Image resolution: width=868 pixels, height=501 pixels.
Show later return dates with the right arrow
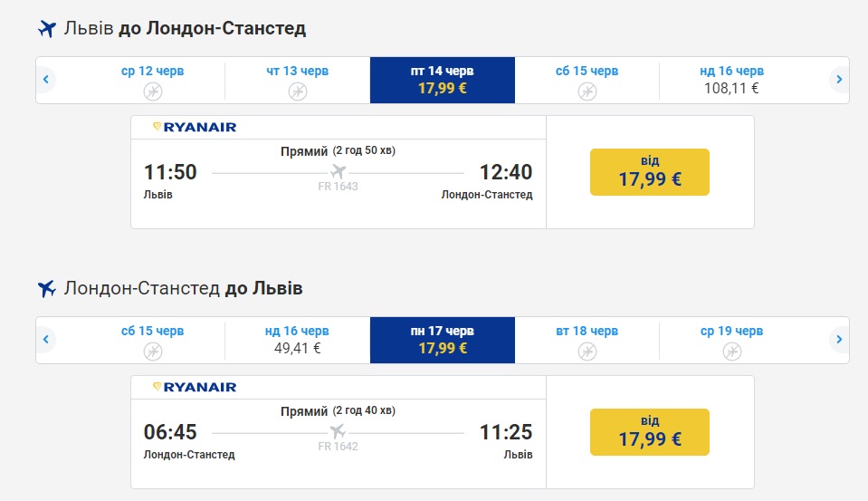click(839, 340)
